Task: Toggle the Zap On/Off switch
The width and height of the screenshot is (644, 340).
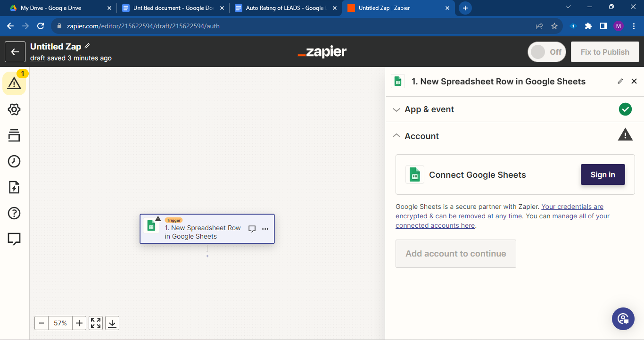Action: (x=547, y=52)
